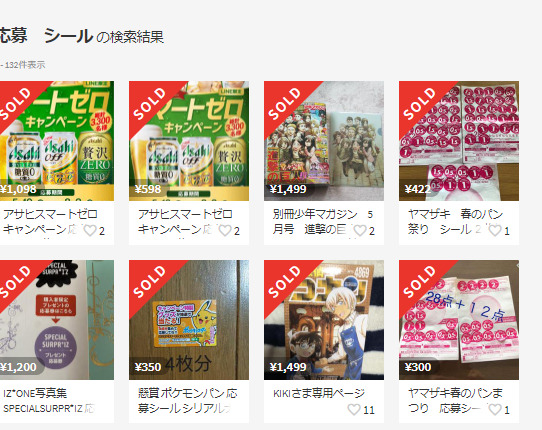The image size is (542, 430).
Task: Open the ¥1,098 Asahi beer campaign thumbnail
Action: click(x=57, y=141)
